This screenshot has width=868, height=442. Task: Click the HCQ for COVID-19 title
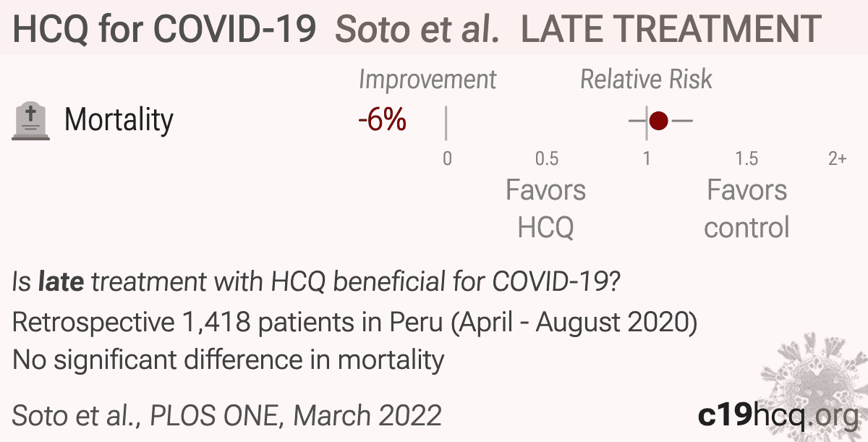(165, 30)
